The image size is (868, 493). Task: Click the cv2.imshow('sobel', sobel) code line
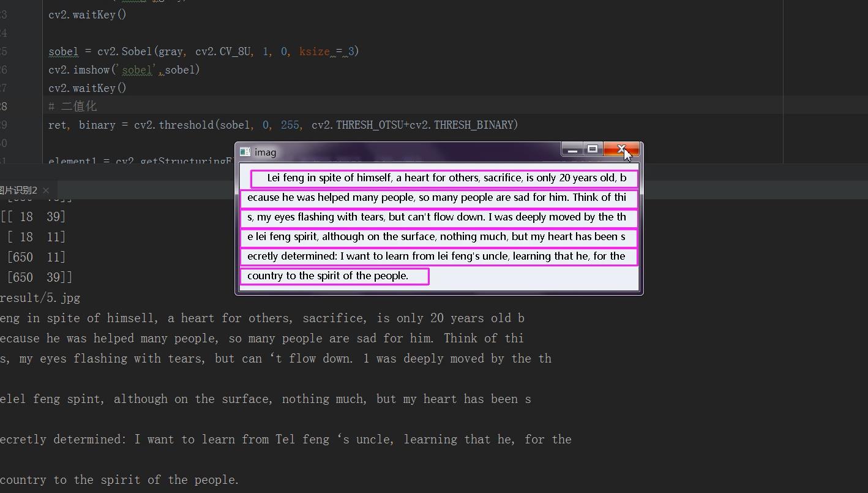coord(124,70)
